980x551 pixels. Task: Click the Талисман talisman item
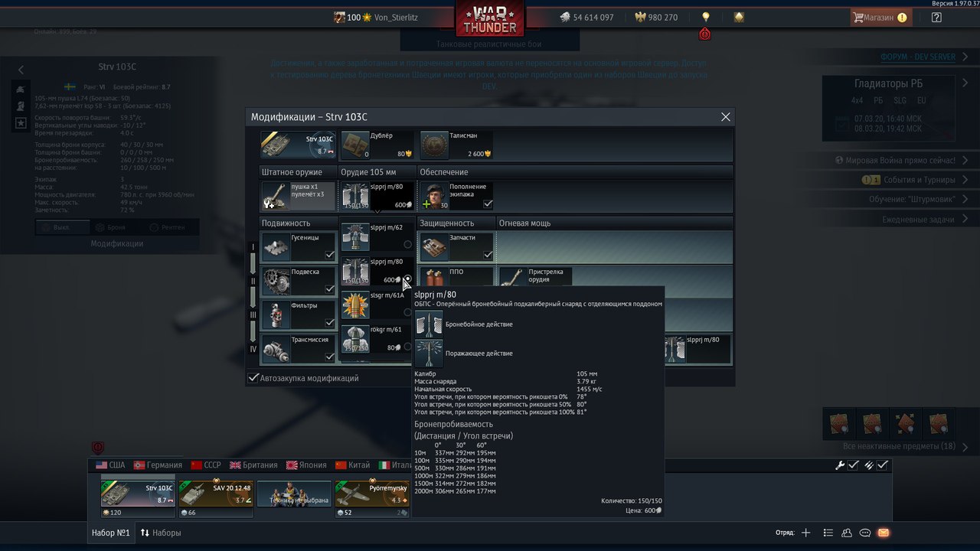click(457, 145)
